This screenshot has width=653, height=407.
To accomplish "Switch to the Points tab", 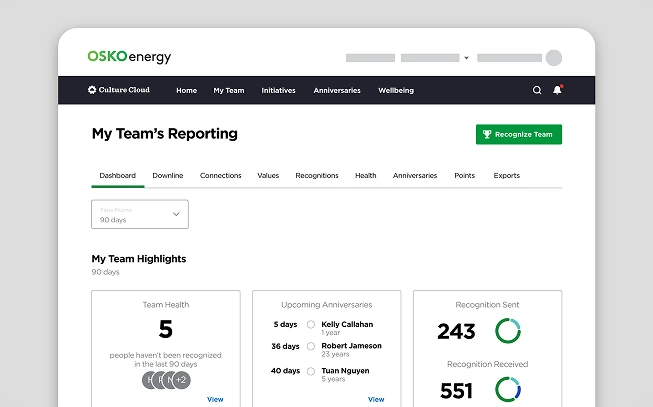I will tap(464, 175).
